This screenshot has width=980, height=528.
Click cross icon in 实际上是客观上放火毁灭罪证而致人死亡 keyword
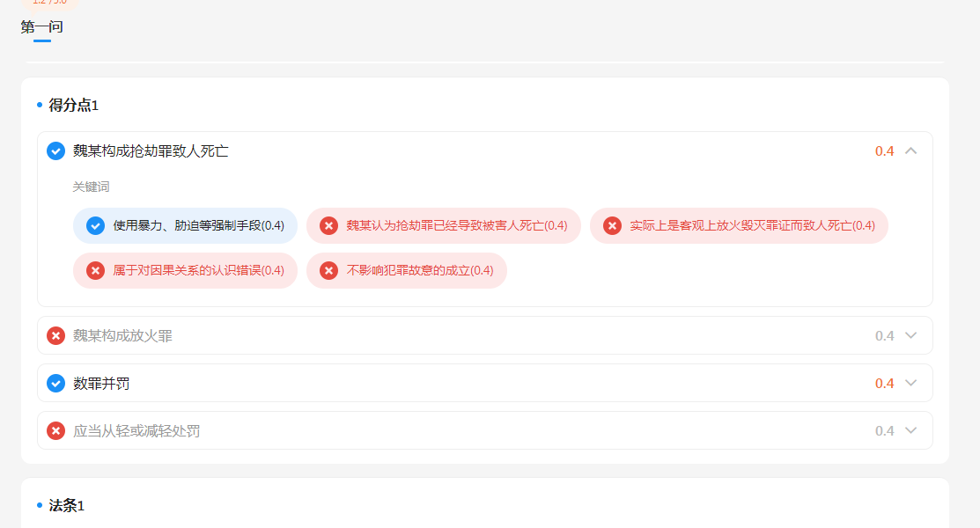(613, 225)
